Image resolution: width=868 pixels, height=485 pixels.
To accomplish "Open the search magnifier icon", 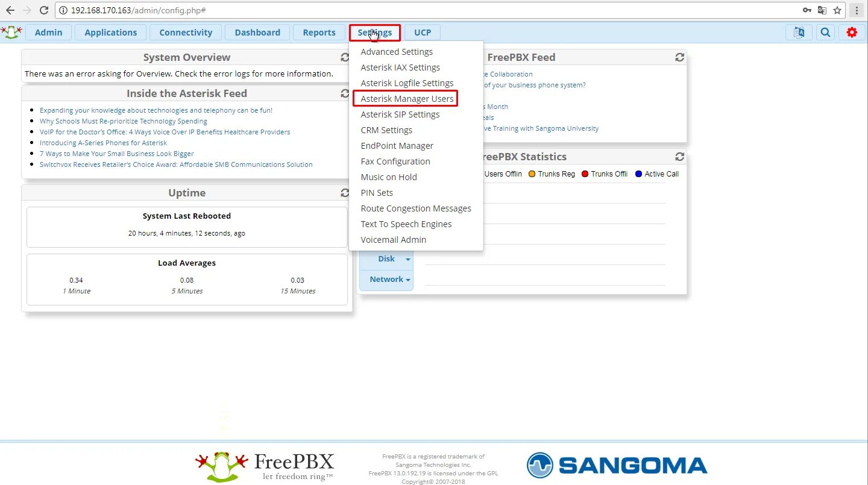I will coord(825,33).
